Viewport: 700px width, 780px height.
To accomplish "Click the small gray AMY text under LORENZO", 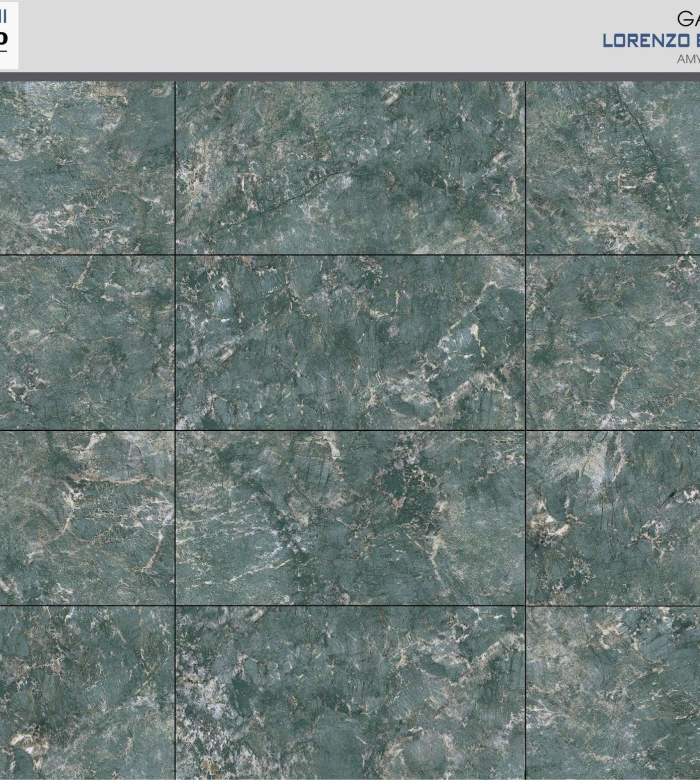I will point(688,60).
